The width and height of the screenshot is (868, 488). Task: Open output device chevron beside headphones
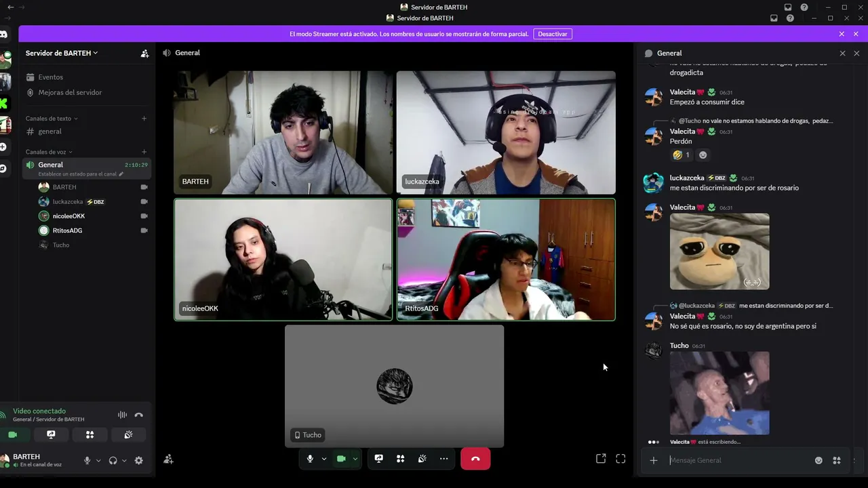[x=124, y=461]
